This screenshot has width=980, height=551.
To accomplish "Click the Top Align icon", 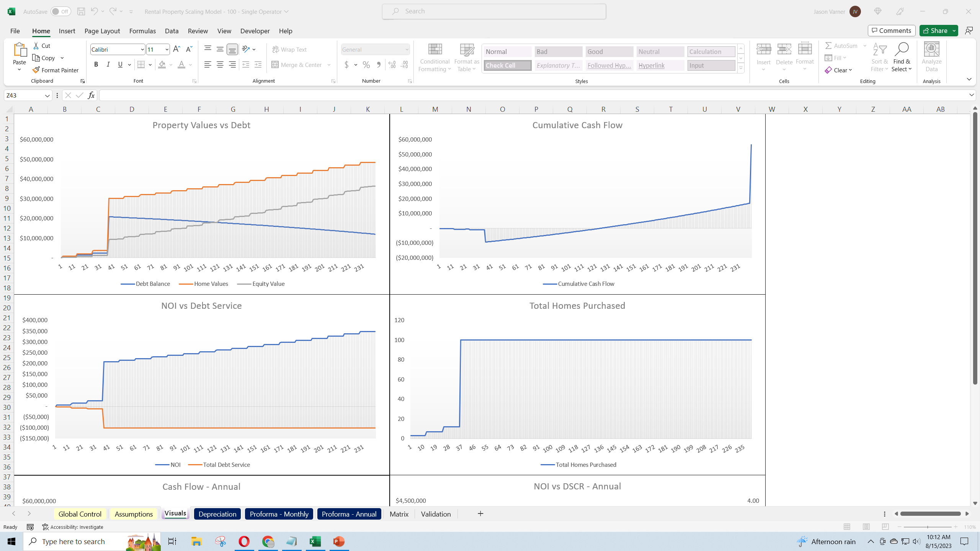I will [x=208, y=49].
